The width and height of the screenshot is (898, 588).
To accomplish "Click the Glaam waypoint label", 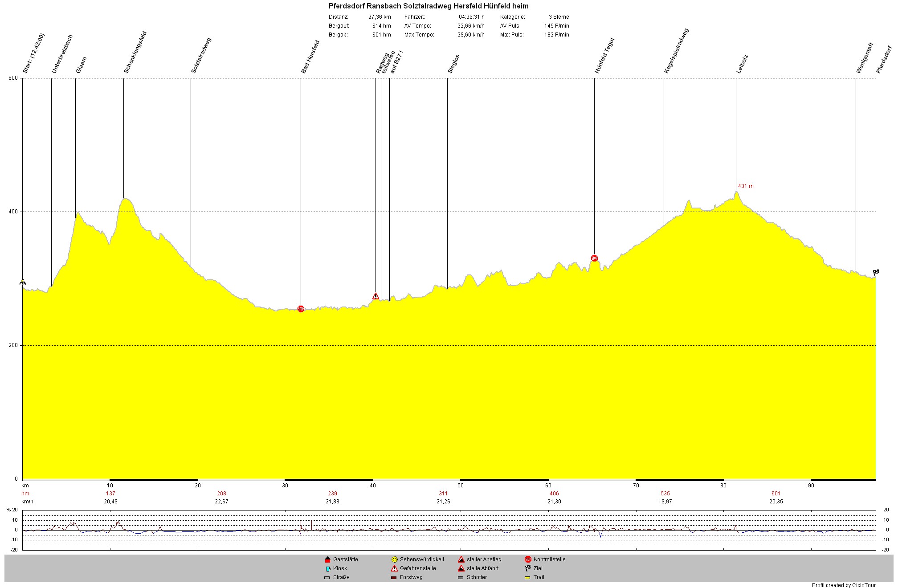I will click(81, 65).
